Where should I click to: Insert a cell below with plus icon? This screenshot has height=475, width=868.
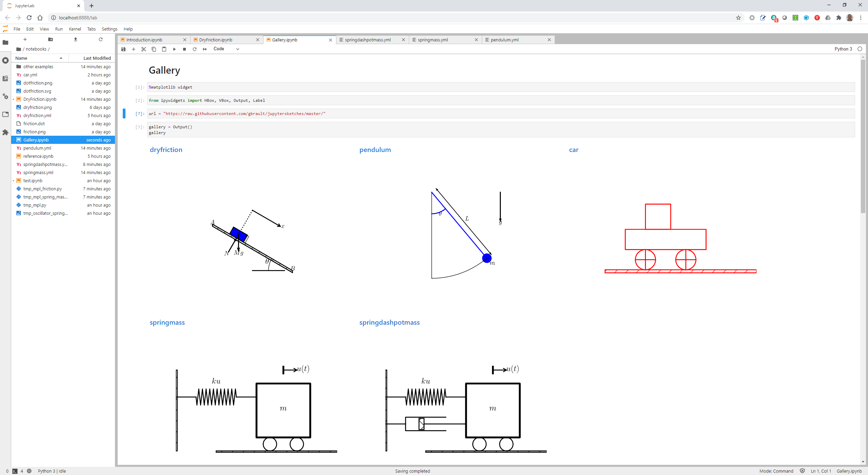pos(134,49)
